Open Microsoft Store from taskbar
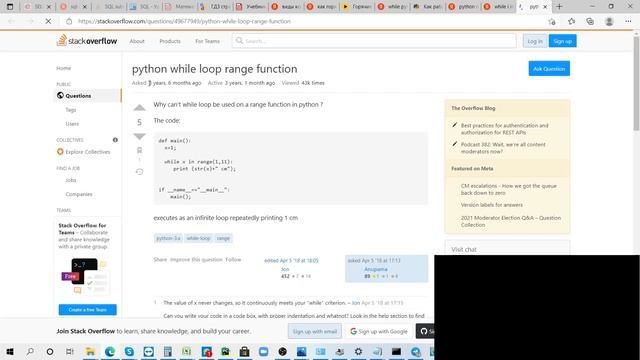The height and width of the screenshot is (360, 640). click(244, 351)
